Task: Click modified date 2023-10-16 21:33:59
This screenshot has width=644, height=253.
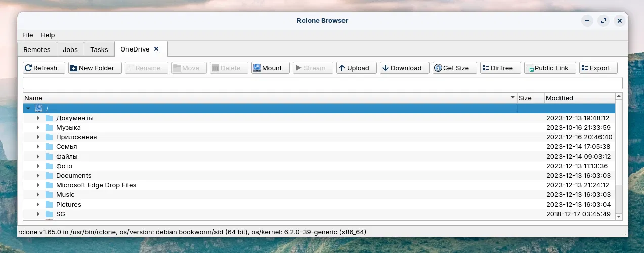Action: click(578, 127)
